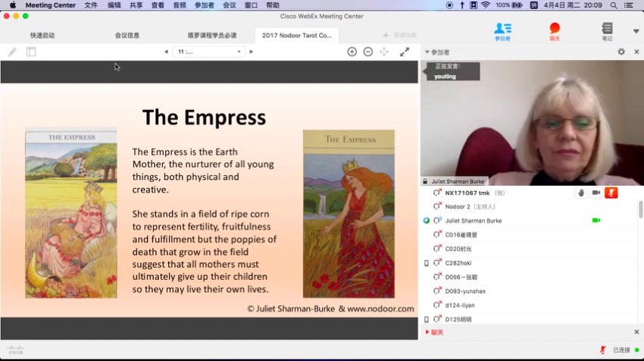
Task: Open the slide number dropdown
Action: (x=209, y=52)
